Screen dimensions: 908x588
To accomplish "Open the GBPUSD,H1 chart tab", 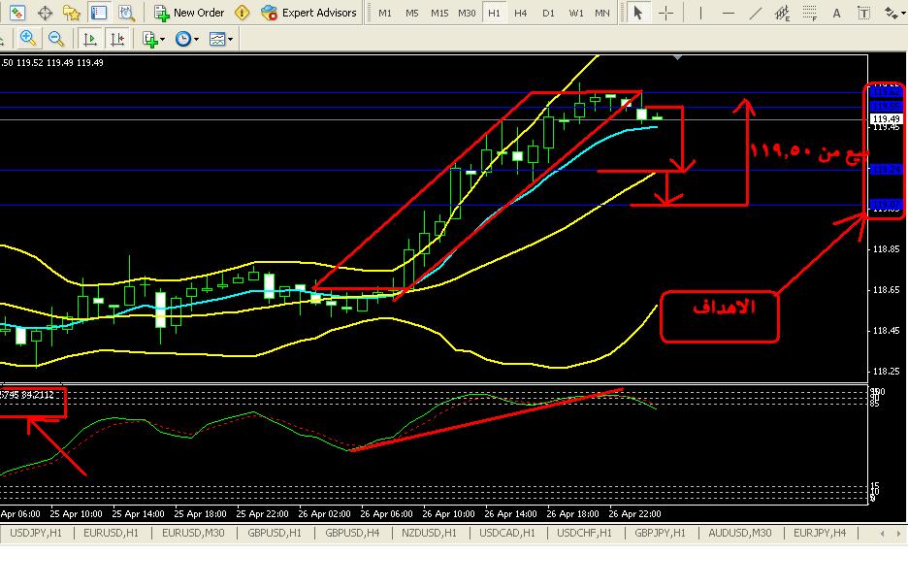I will point(275,533).
